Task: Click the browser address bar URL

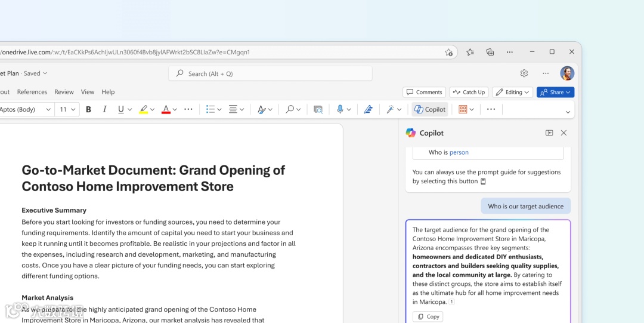Action: pos(126,53)
